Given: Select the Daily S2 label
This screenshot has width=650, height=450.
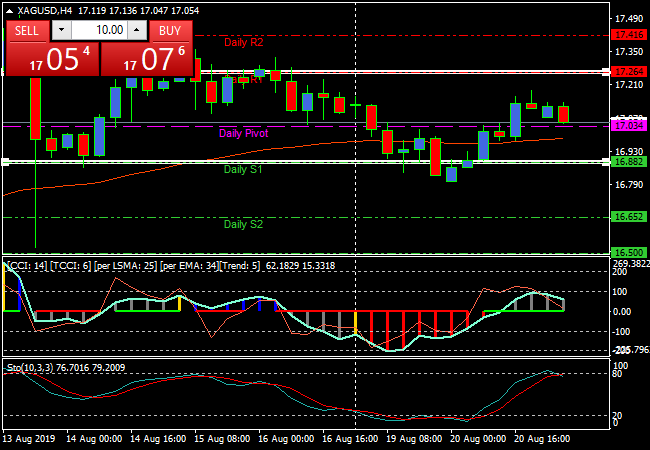Looking at the screenshot, I should [x=243, y=224].
